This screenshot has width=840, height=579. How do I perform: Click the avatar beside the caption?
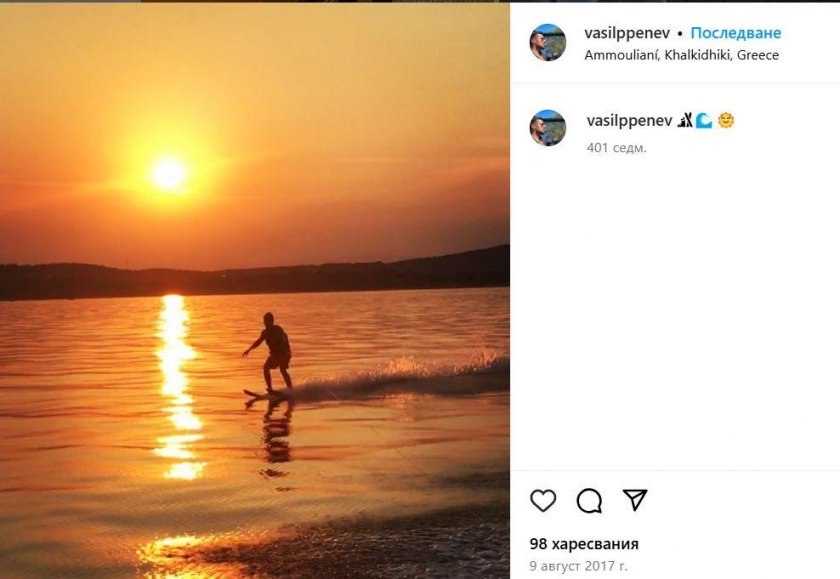pos(548,128)
